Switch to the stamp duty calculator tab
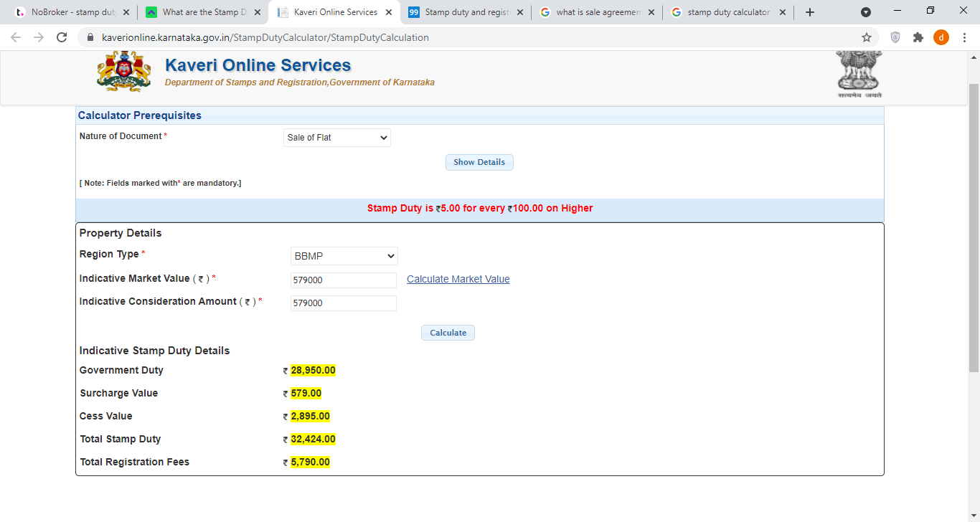Image resolution: width=980 pixels, height=522 pixels. coord(725,12)
